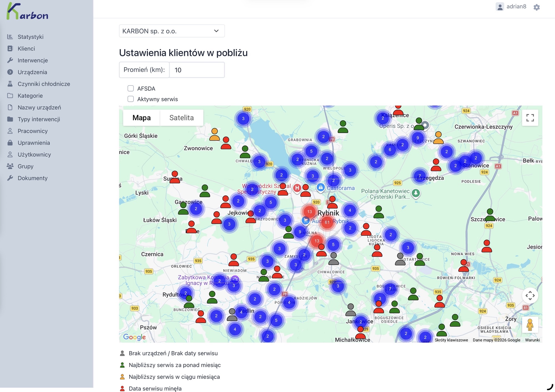
Task: Toggle fullscreen map view
Action: point(530,118)
